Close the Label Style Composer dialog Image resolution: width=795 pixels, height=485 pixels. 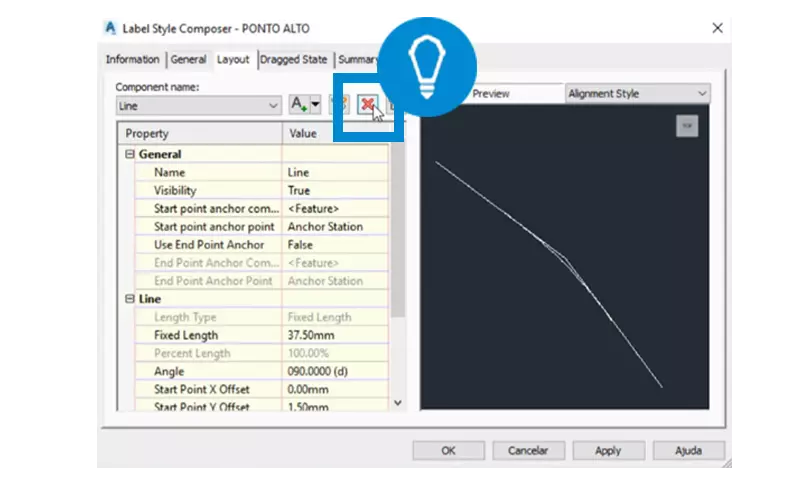(717, 28)
